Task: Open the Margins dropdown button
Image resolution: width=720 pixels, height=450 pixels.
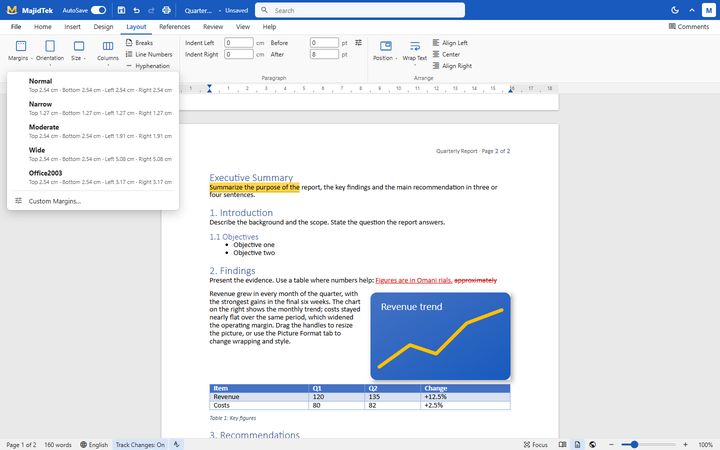Action: [x=21, y=51]
